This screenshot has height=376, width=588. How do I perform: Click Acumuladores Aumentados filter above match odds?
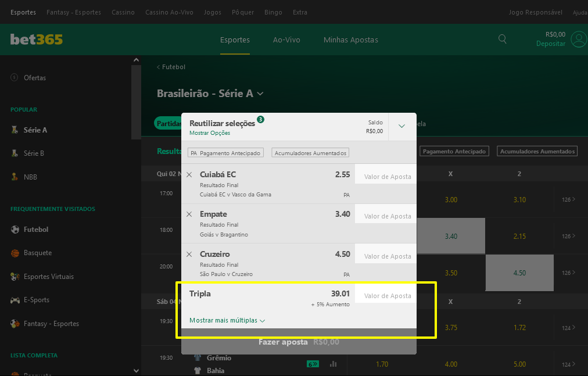(537, 151)
